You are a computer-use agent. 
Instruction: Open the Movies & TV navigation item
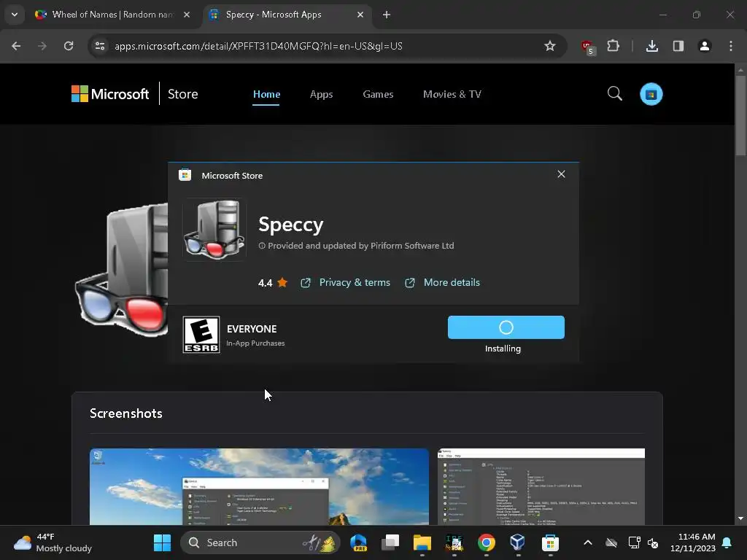pos(452,94)
